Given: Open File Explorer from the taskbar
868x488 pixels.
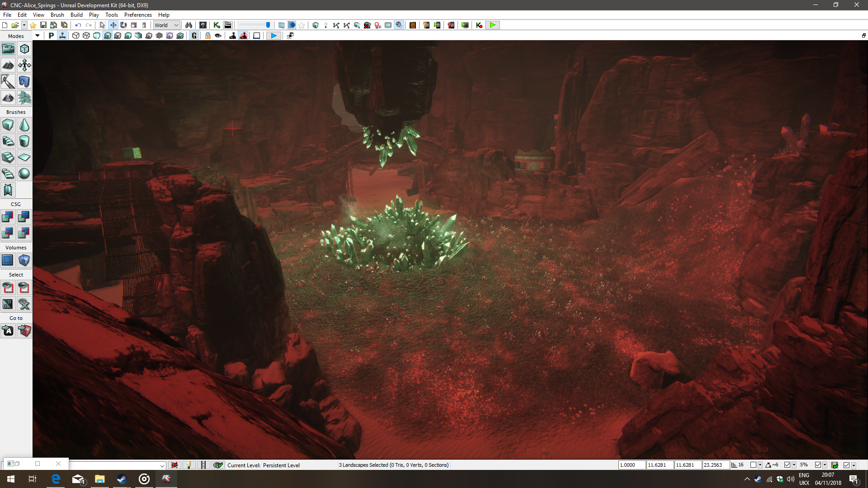Looking at the screenshot, I should (100, 479).
